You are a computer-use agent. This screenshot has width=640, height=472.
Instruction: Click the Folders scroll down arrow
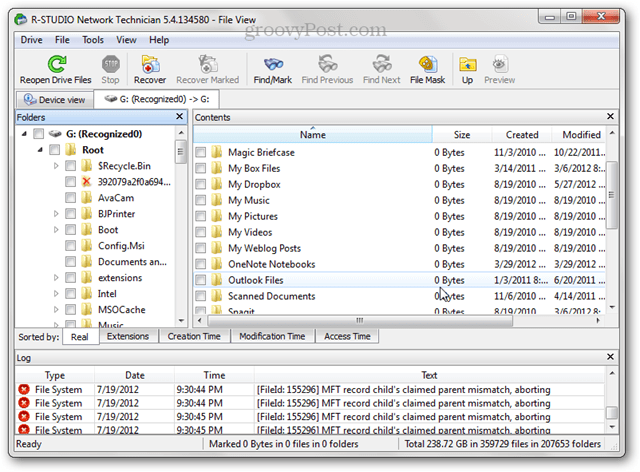181,321
